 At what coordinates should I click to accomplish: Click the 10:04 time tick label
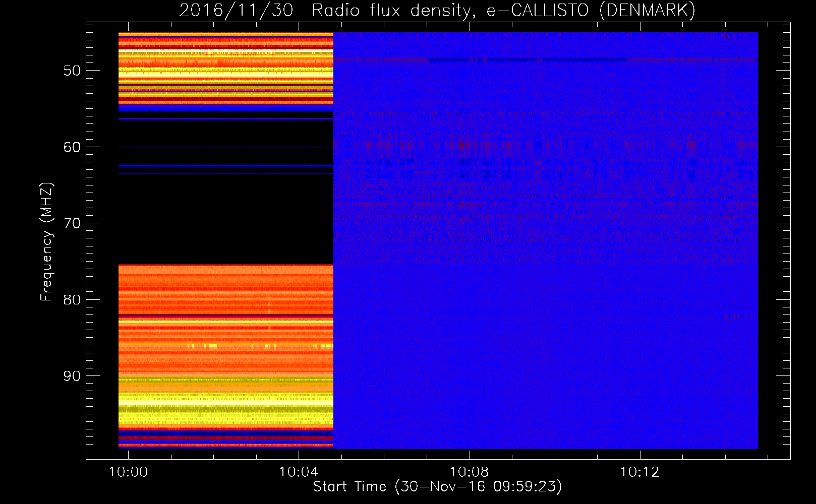[x=299, y=472]
